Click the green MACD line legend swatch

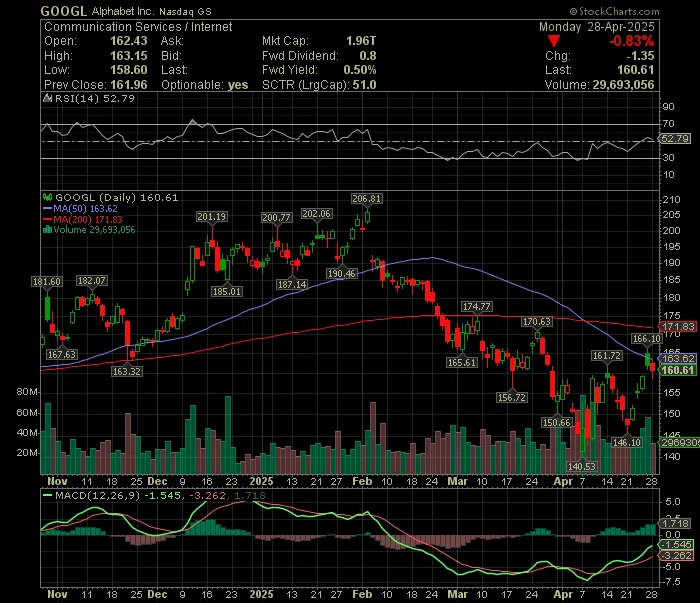(x=47, y=495)
